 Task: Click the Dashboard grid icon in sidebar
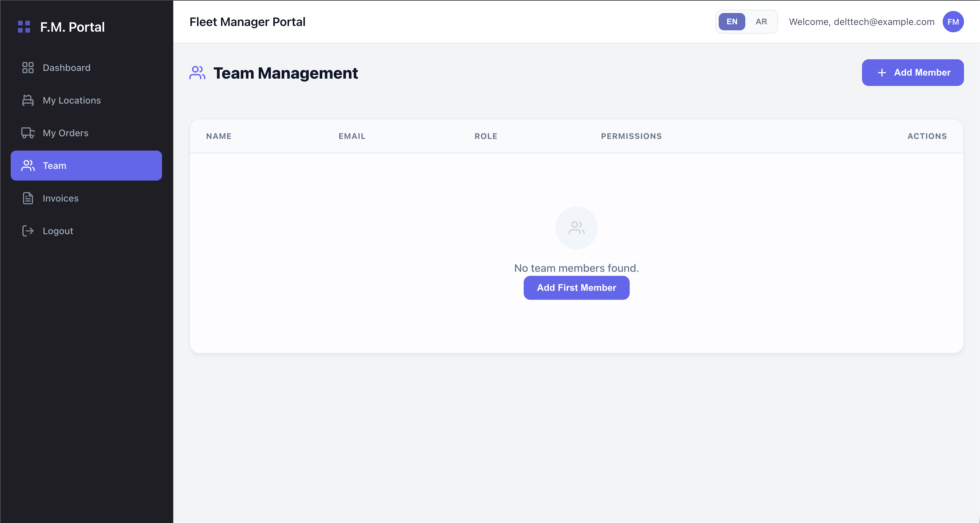point(28,68)
